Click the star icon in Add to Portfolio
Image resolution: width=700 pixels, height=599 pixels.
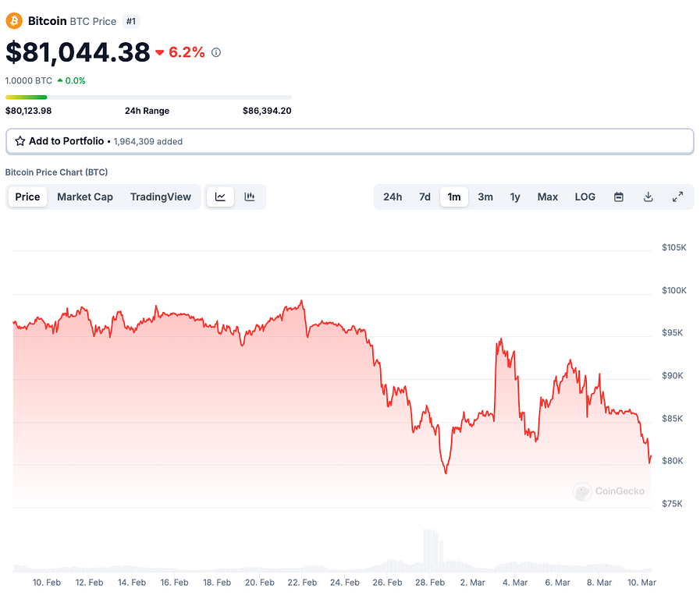(20, 141)
